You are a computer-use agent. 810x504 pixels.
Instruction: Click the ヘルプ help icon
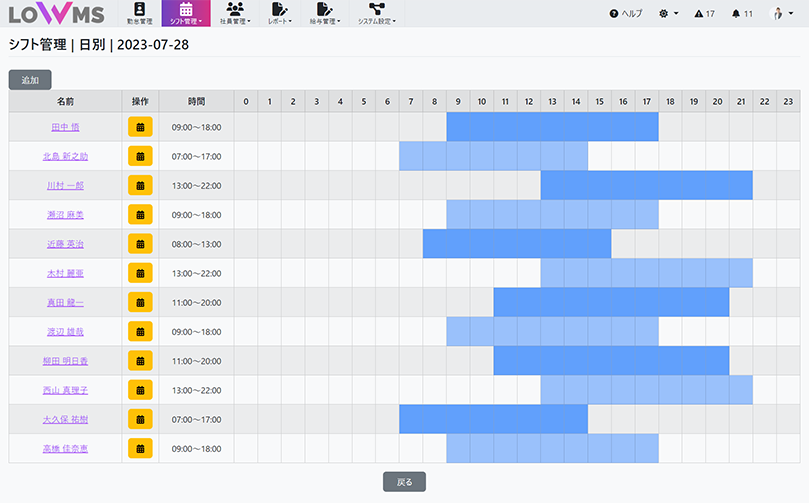[x=626, y=14]
